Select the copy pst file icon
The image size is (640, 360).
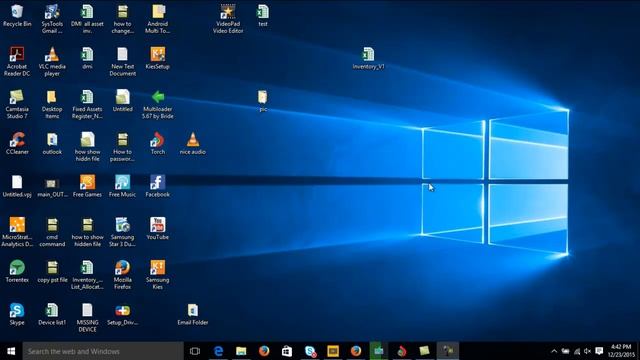(x=52, y=271)
